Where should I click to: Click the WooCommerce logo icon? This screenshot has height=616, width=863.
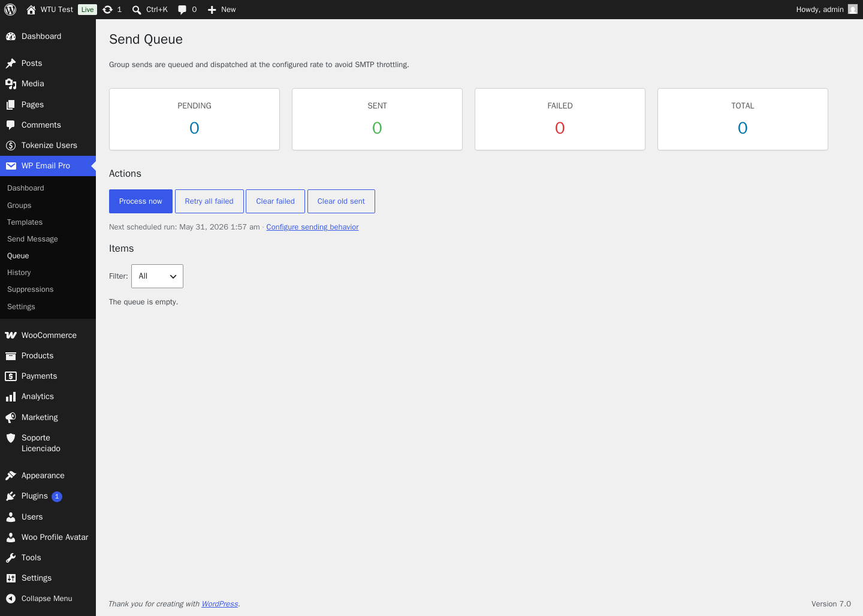point(11,336)
